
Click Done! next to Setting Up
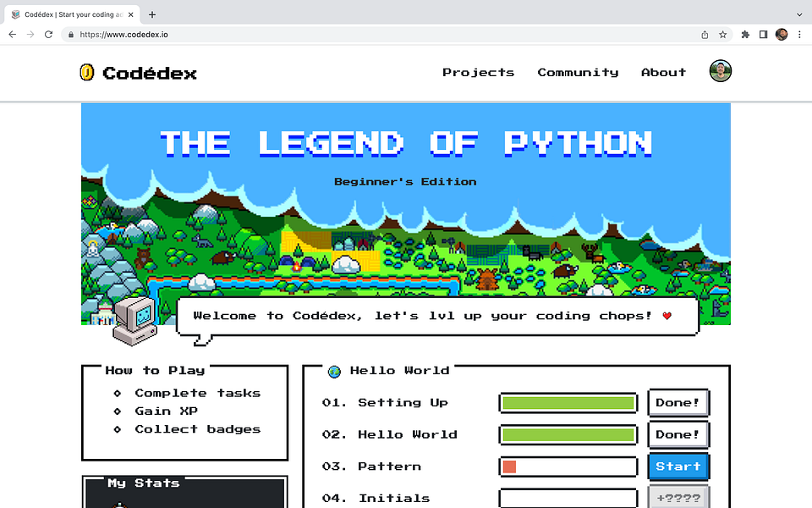click(678, 402)
